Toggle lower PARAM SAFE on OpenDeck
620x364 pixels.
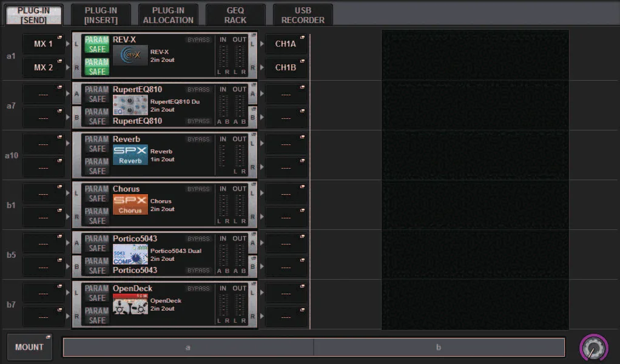click(x=97, y=316)
